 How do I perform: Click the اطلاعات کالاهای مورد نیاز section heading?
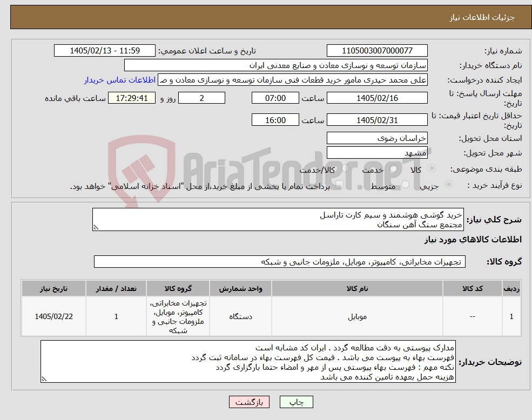tap(473, 240)
